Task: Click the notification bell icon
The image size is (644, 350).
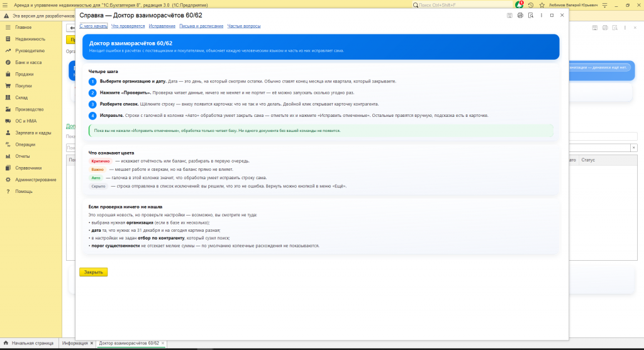Action: pos(519,5)
